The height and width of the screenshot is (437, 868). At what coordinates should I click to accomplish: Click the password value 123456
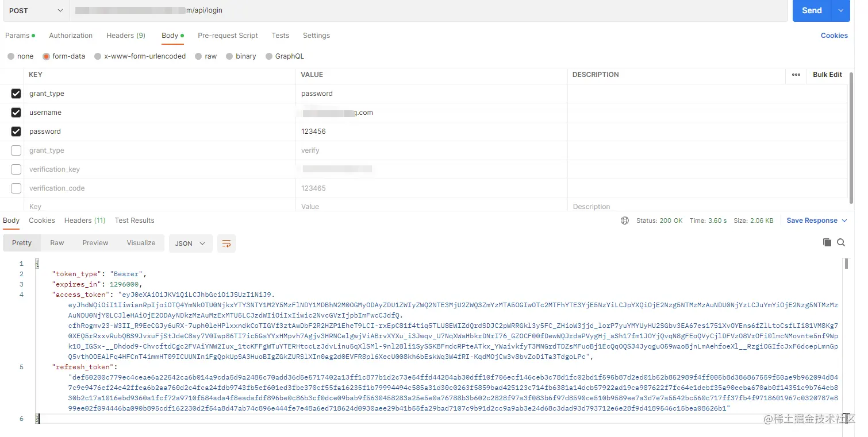pos(313,132)
